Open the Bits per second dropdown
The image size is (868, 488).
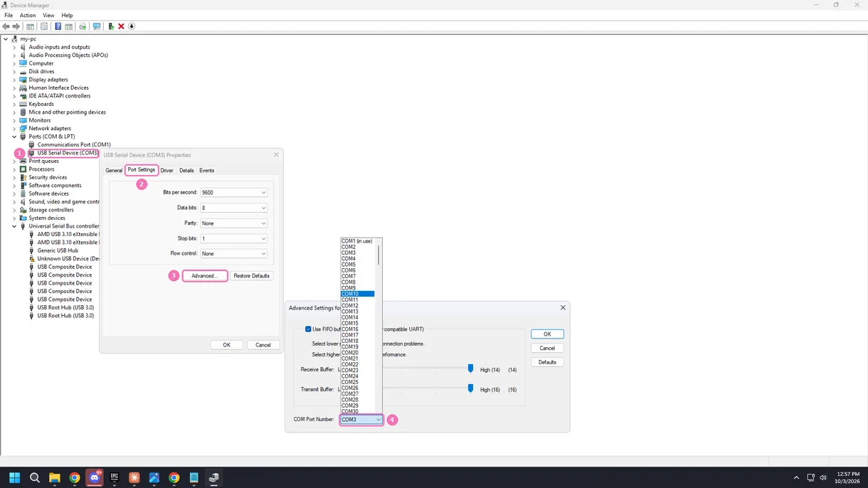point(233,193)
